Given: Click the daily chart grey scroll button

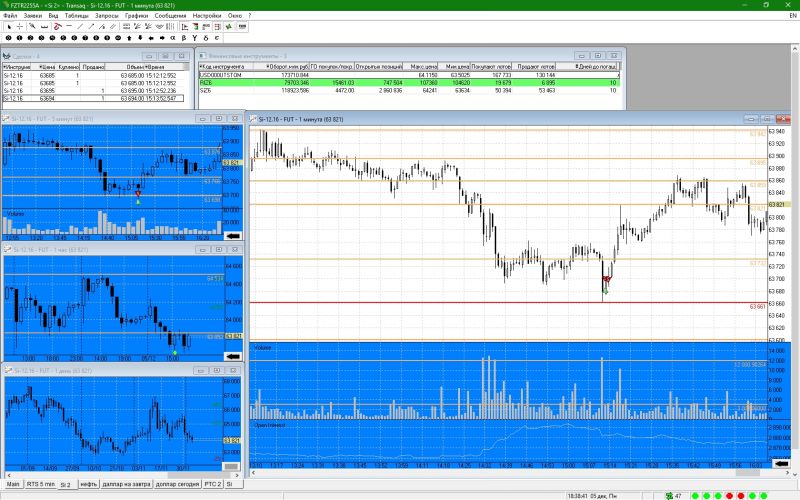Looking at the screenshot, I should pyautogui.click(x=232, y=466).
